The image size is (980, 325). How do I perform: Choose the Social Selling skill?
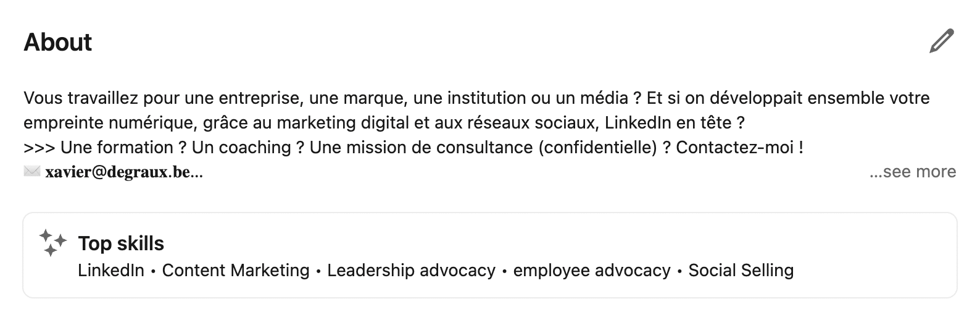[741, 271]
